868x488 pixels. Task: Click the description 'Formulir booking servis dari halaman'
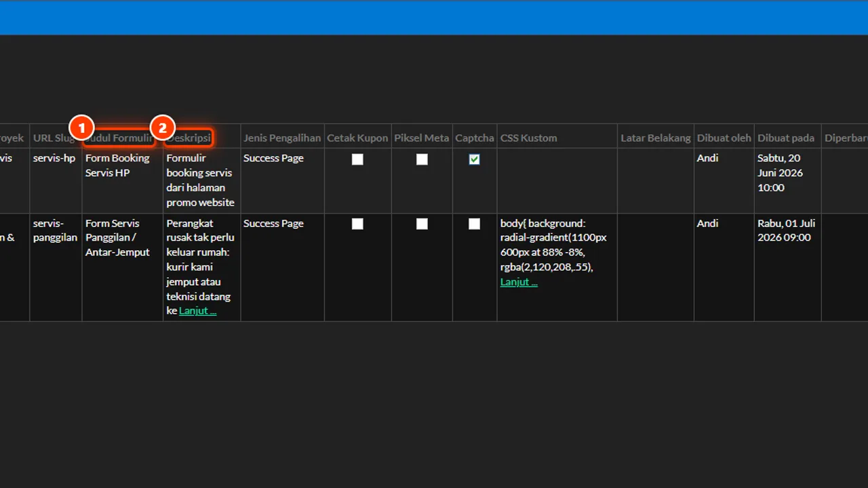201,180
